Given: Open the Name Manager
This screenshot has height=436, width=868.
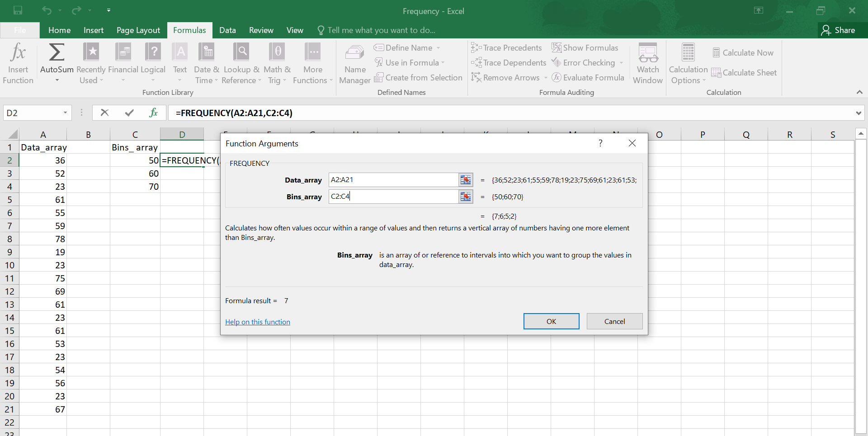Looking at the screenshot, I should 355,63.
